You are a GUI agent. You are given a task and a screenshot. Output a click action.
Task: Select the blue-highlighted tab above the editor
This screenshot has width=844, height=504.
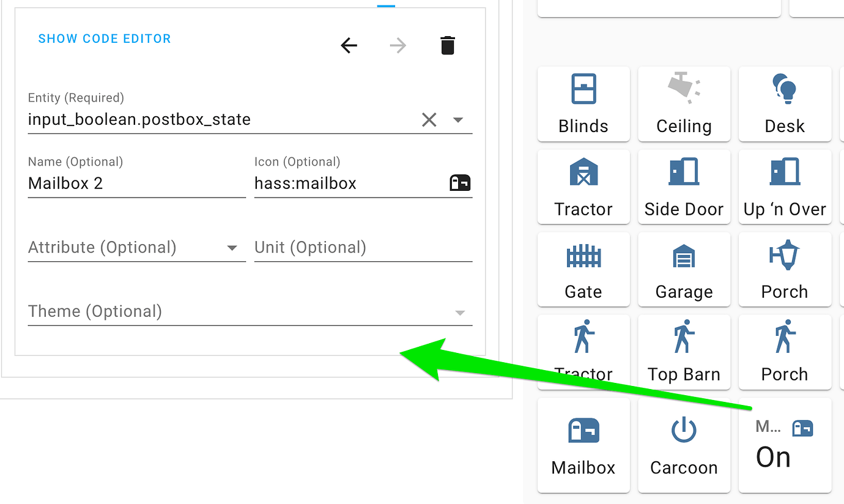click(x=385, y=3)
